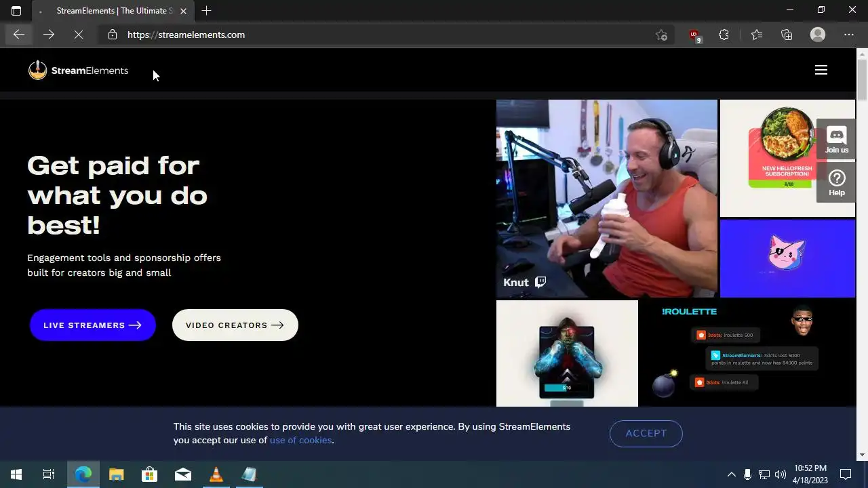Go back to the previous page
Screen dimensions: 868x488
[18, 35]
